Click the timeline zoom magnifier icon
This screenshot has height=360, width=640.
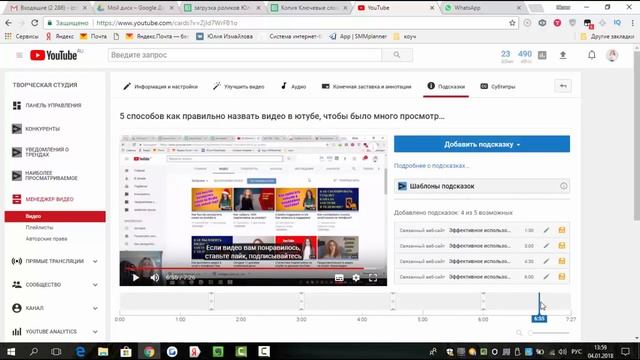(519, 333)
